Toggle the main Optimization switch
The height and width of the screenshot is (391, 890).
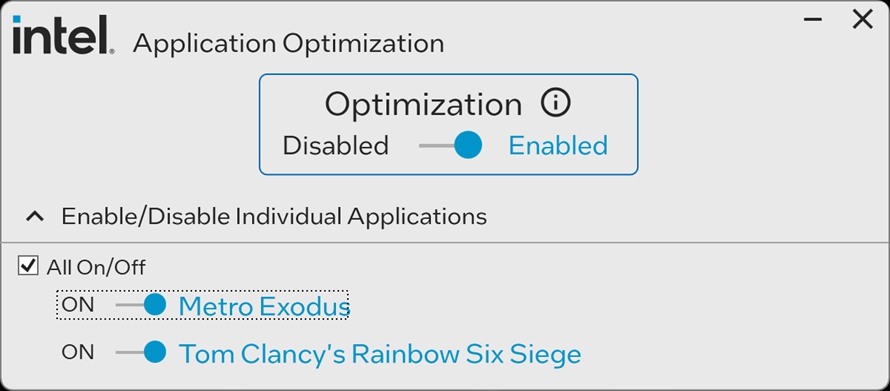pos(451,145)
